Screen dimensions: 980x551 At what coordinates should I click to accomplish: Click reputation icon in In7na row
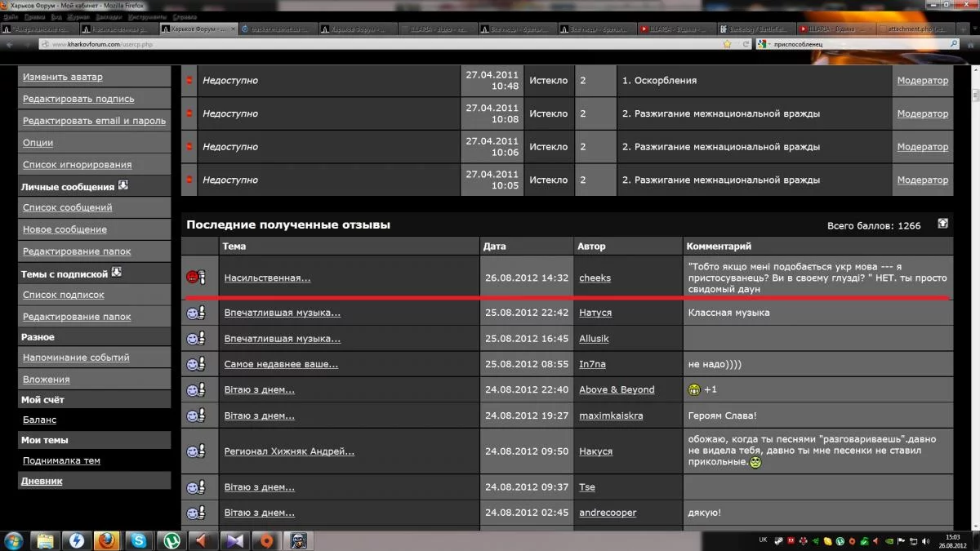pyautogui.click(x=196, y=364)
